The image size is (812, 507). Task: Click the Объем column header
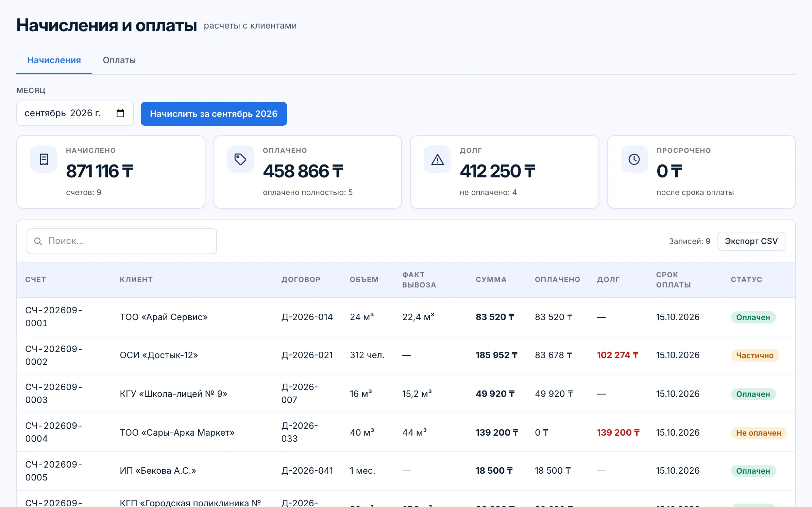[364, 280]
